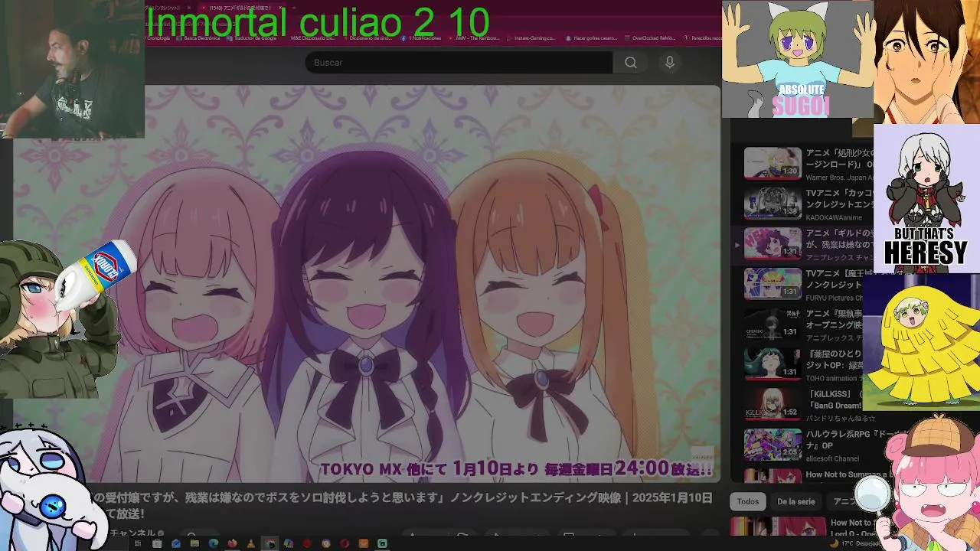
Task: Select the Todos filter chip
Action: click(x=748, y=502)
